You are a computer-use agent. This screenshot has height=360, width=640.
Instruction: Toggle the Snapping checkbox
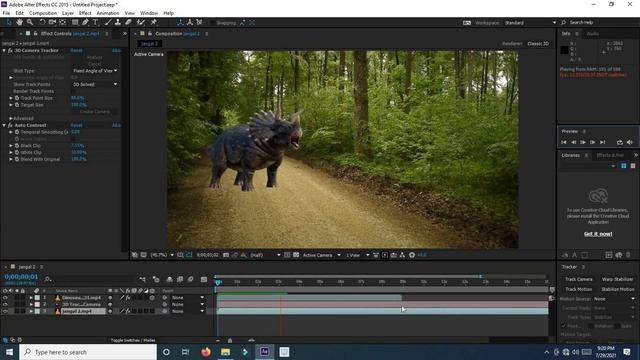[213, 23]
